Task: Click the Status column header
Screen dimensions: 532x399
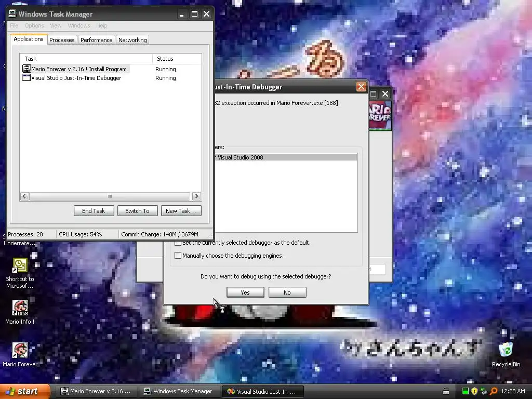Action: click(177, 59)
